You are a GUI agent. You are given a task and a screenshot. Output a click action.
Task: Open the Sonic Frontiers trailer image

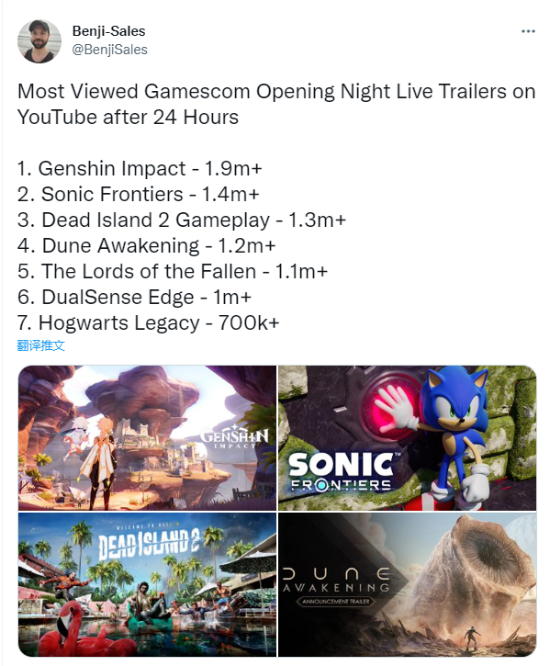407,438
